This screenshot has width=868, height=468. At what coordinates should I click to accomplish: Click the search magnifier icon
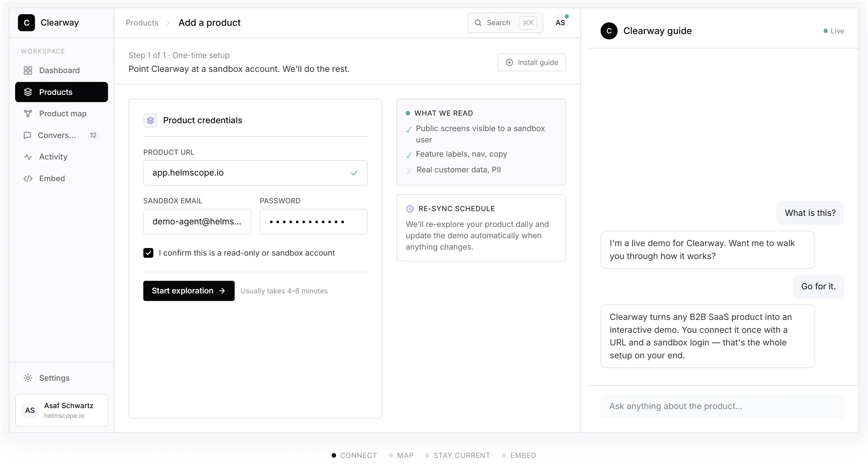tap(478, 23)
